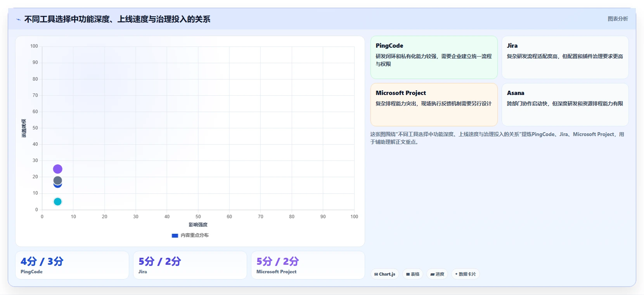Click the 影响强度 x-axis title
644x295 pixels.
point(198,225)
